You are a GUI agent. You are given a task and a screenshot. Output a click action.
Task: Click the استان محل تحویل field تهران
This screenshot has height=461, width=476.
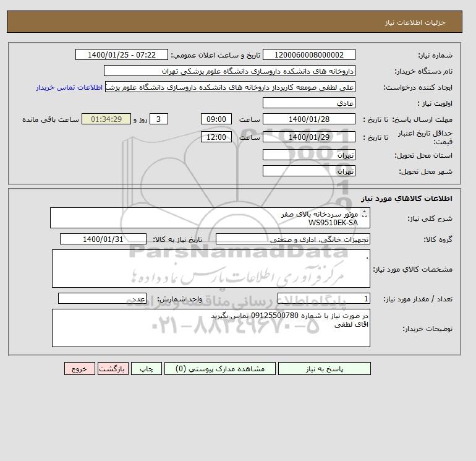click(308, 155)
